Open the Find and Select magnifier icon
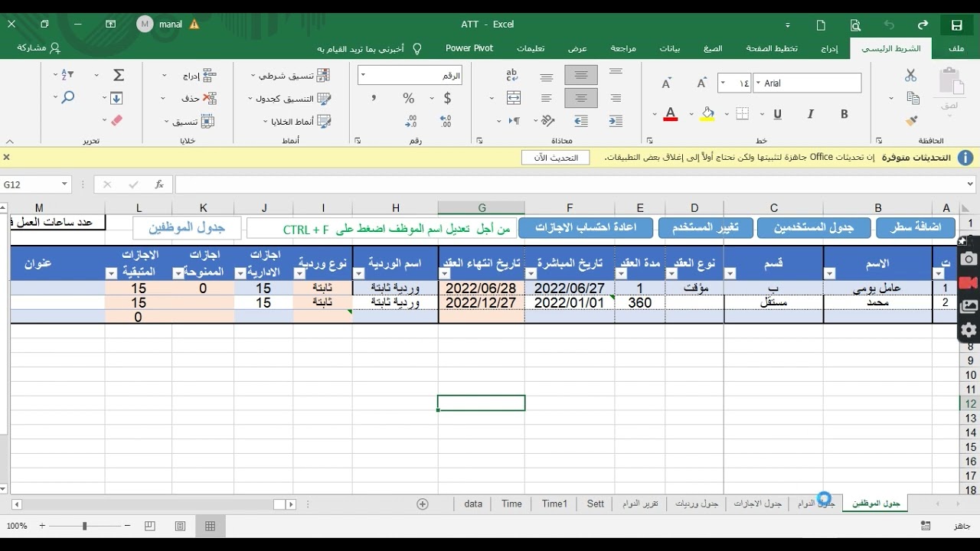The image size is (980, 551). click(67, 98)
